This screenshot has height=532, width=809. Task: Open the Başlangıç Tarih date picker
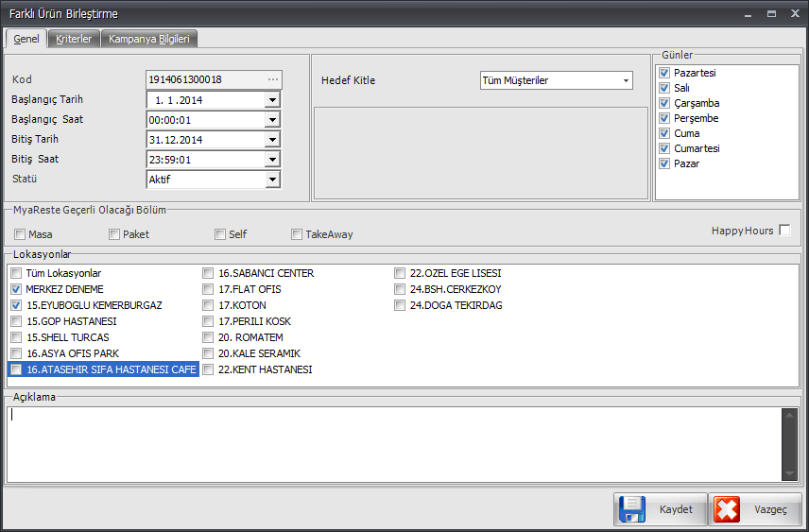click(272, 100)
